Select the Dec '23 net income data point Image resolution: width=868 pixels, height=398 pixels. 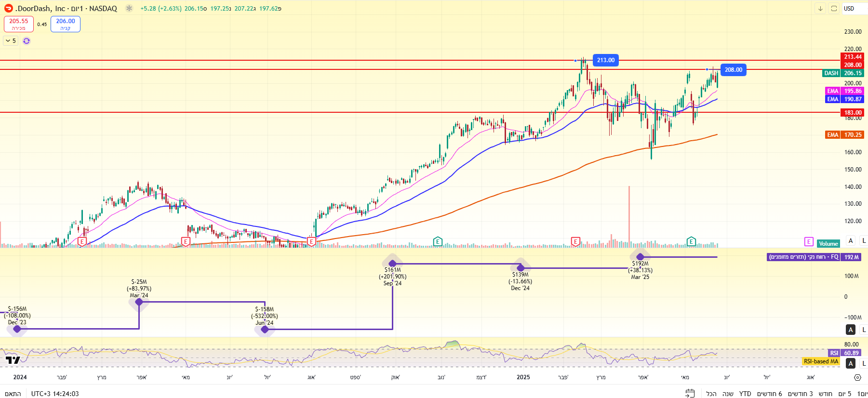[17, 329]
